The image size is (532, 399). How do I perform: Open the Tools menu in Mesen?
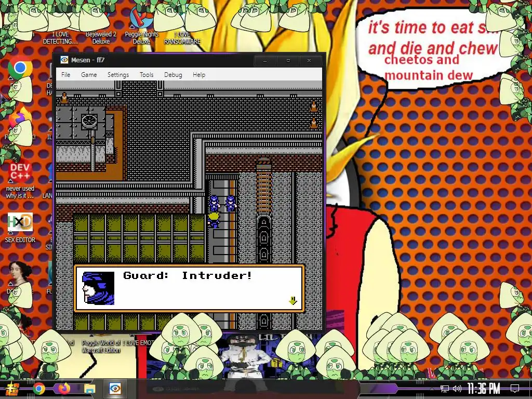[x=147, y=75]
